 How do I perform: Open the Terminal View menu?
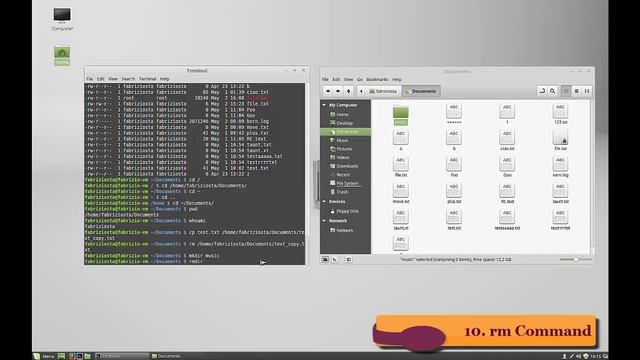[x=113, y=79]
